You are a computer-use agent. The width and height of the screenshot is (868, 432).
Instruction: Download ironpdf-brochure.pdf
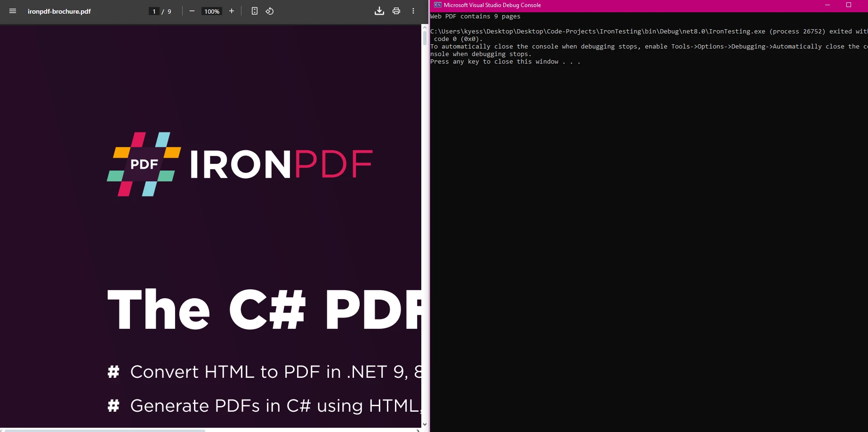click(379, 11)
